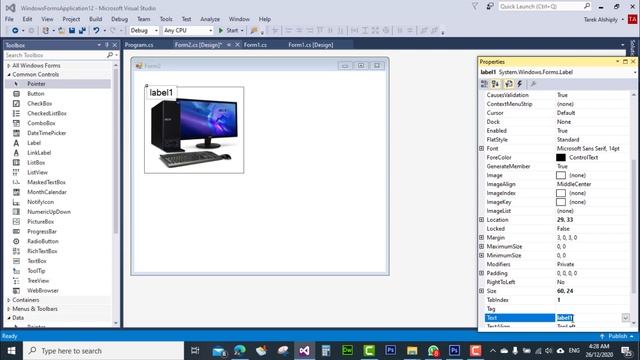This screenshot has height=360, width=640.
Task: Click the Undo toolbar icon
Action: [96, 31]
